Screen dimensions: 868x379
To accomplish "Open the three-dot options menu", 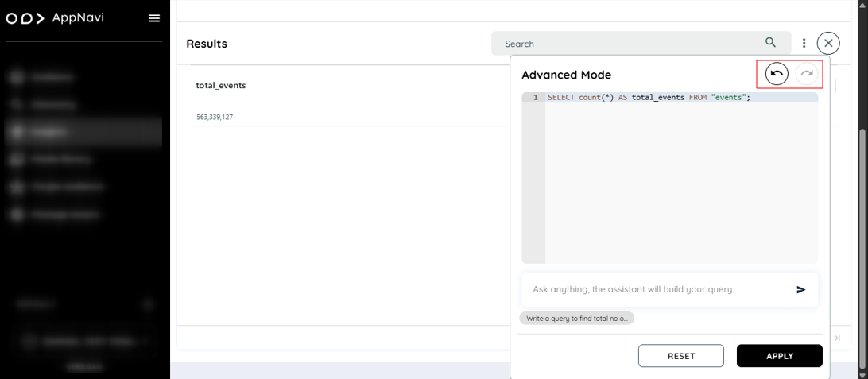I will point(804,43).
